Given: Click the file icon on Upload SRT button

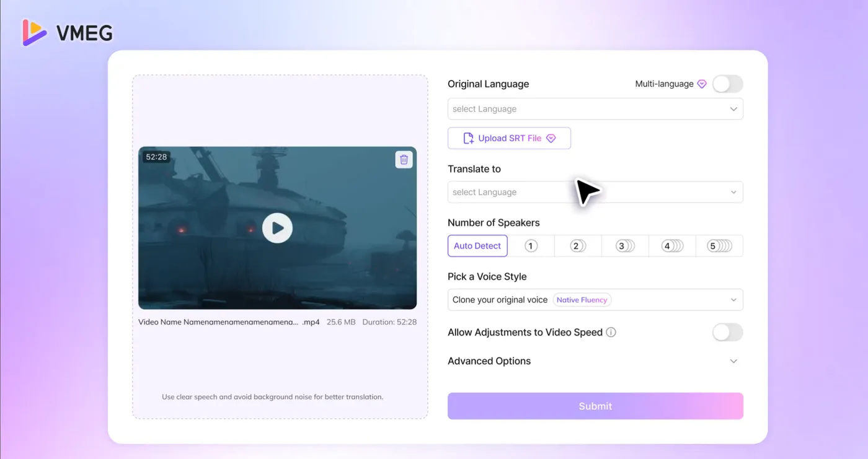Looking at the screenshot, I should tap(469, 138).
